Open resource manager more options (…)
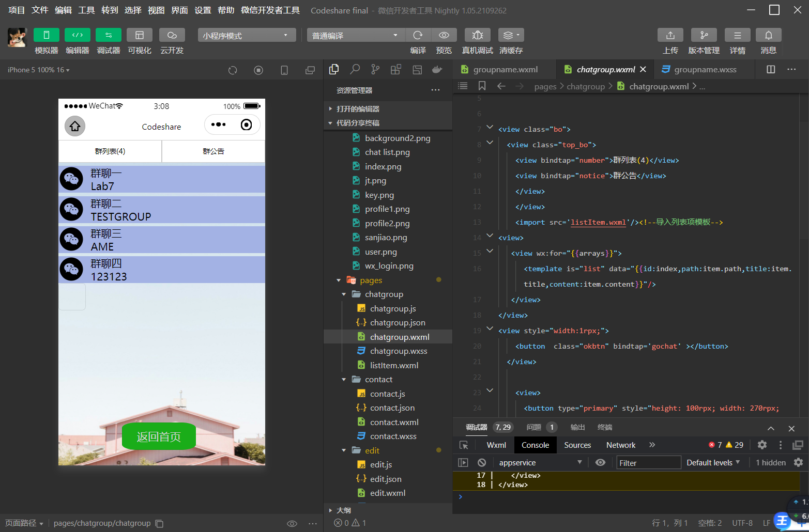809x532 pixels. tap(436, 90)
